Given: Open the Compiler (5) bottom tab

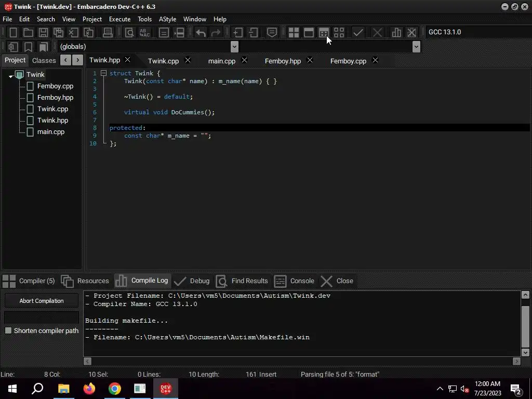Looking at the screenshot, I should [29, 281].
